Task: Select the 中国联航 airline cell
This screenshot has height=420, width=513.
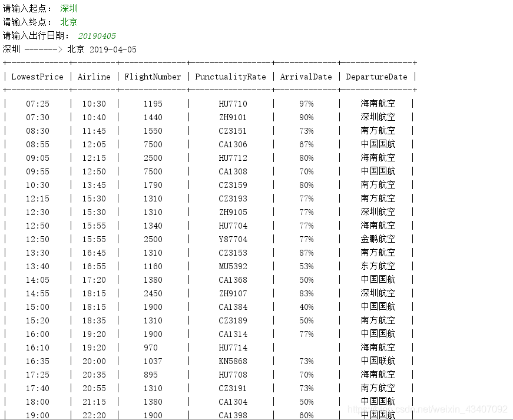Action: (x=378, y=361)
